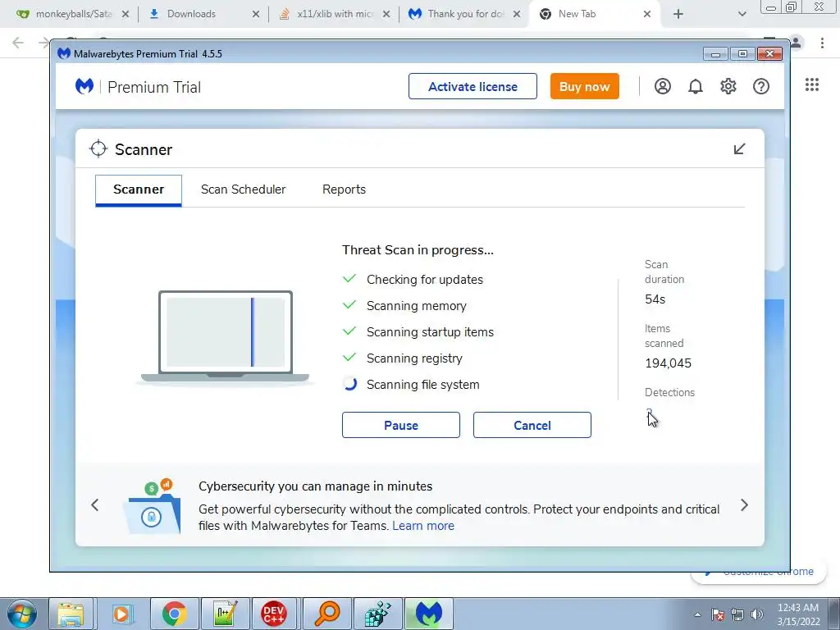Click the laptop scanning illustration
Screen dimensions: 840x630
[225, 336]
